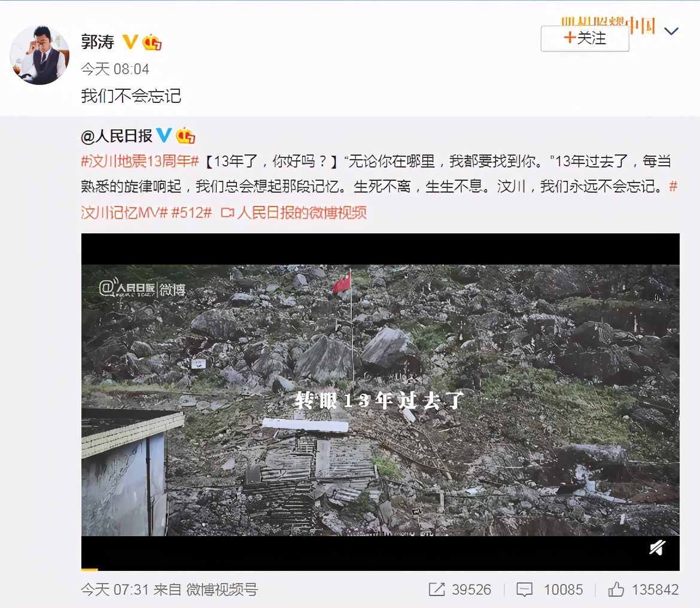This screenshot has height=608, width=700.
Task: Expand the post options chevron menu
Action: point(671,31)
